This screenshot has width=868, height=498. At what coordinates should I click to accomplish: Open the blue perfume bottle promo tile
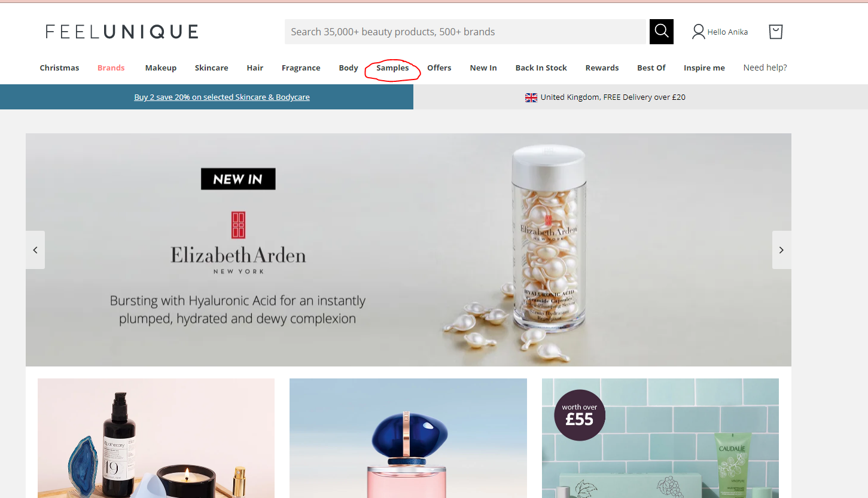tap(408, 438)
